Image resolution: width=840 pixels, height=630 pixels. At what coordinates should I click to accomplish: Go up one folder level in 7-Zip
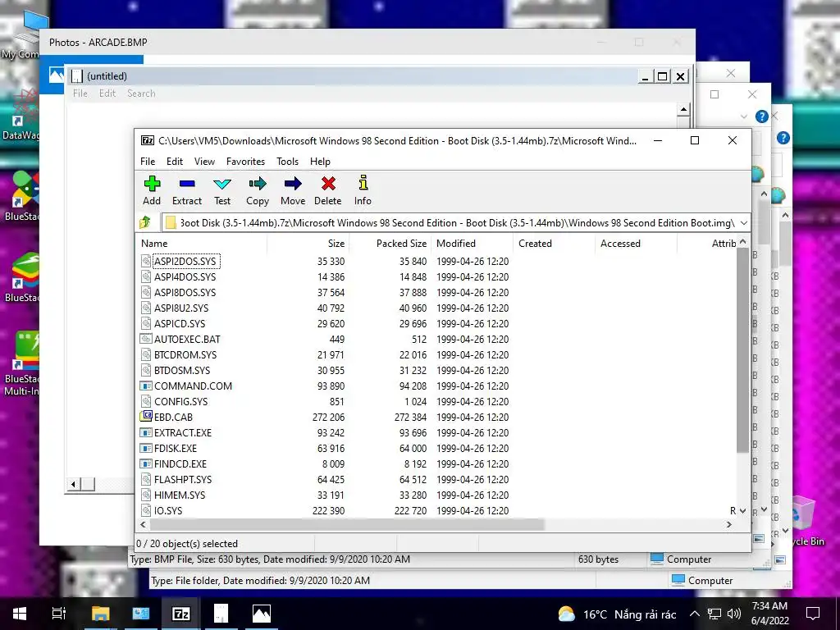point(146,222)
